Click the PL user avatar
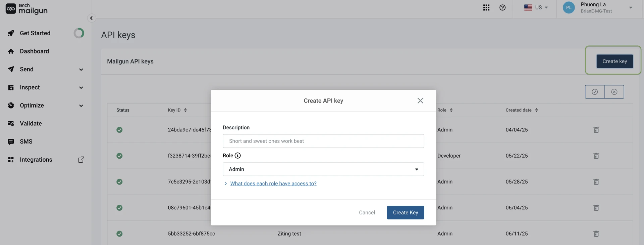The image size is (644, 245). point(569,7)
